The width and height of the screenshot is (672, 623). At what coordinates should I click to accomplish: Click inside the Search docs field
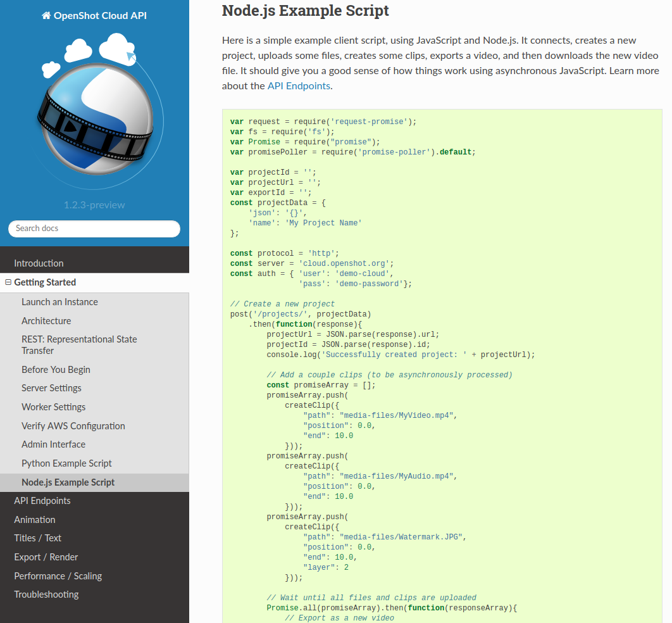(x=94, y=228)
